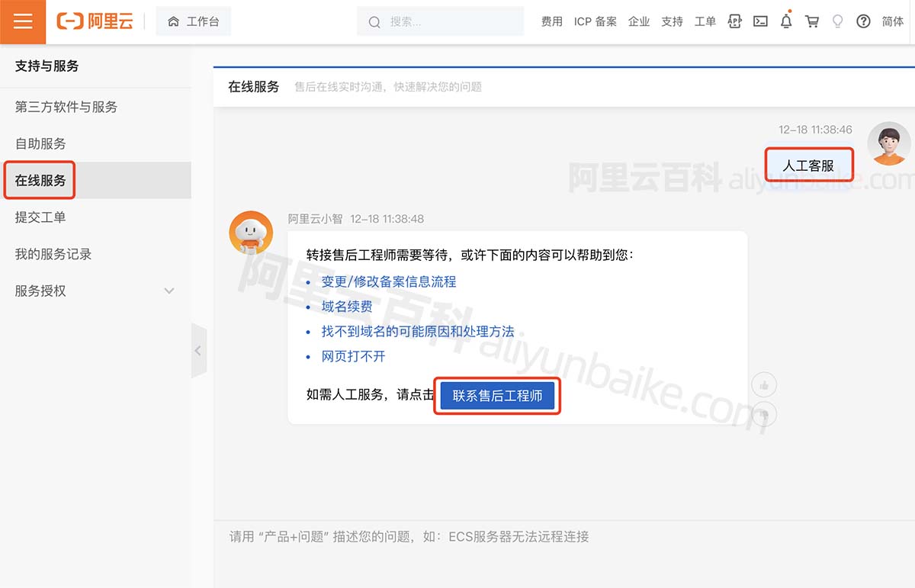Select 第三方软件与服务 in sidebar

tap(95, 107)
